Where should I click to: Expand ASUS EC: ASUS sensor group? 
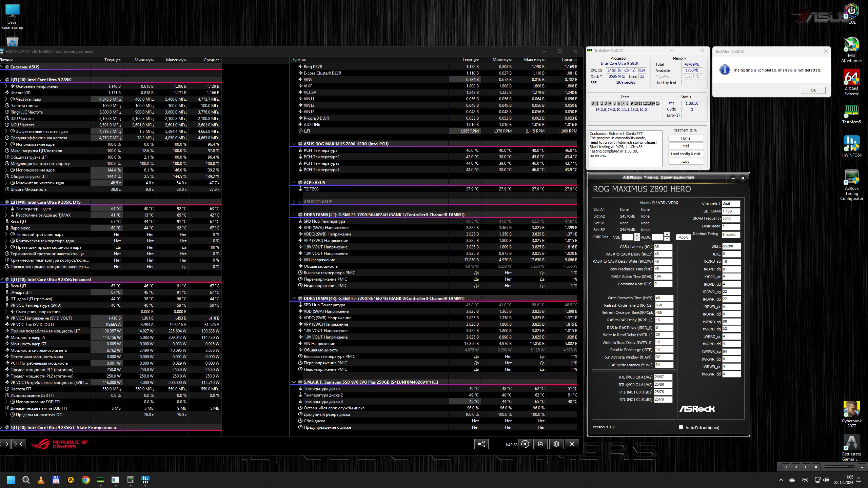[294, 202]
